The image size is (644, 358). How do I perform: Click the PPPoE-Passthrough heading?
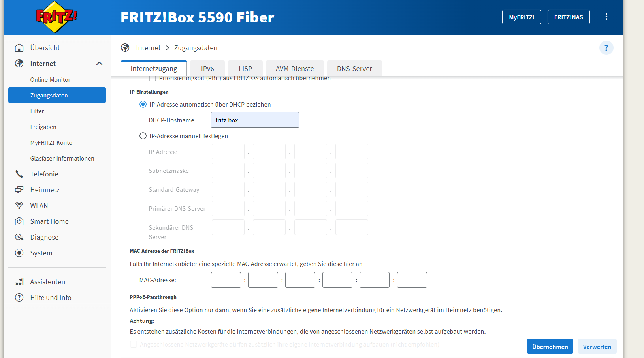153,297
